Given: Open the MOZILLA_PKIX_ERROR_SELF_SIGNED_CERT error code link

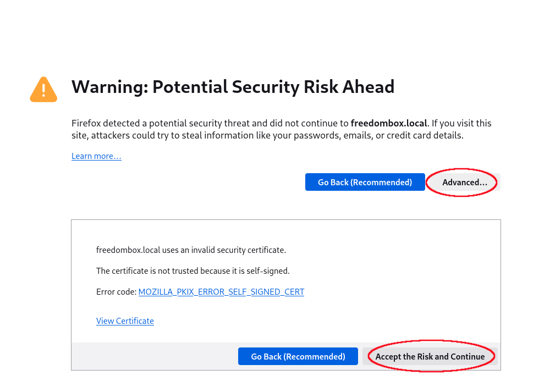Looking at the screenshot, I should pyautogui.click(x=221, y=292).
